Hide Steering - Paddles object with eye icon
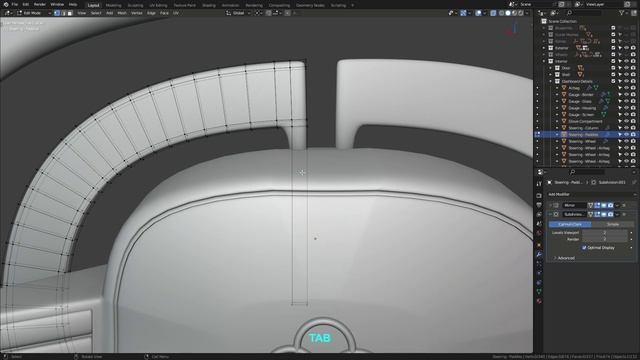This screenshot has width=640, height=360. [x=627, y=135]
